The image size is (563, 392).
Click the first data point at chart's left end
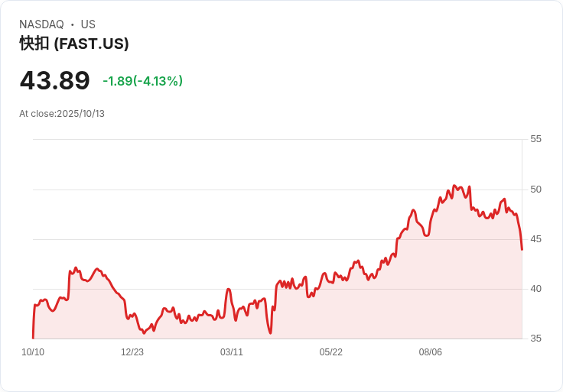33,337
